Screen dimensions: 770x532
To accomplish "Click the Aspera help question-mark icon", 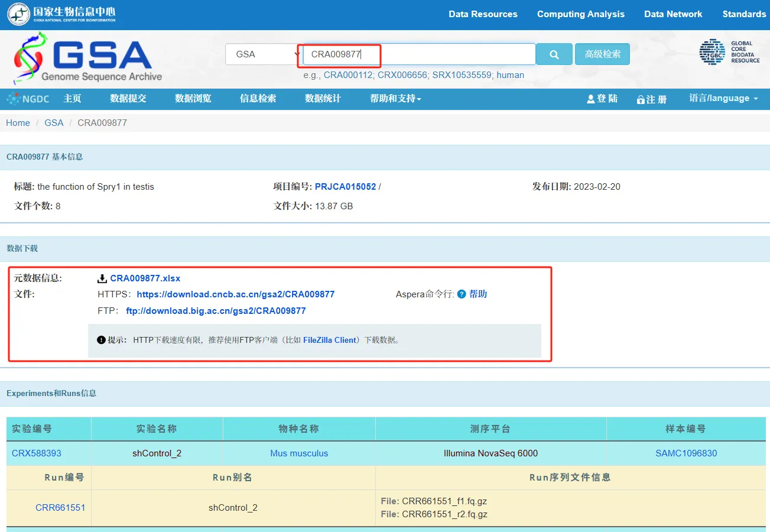I will (x=462, y=294).
